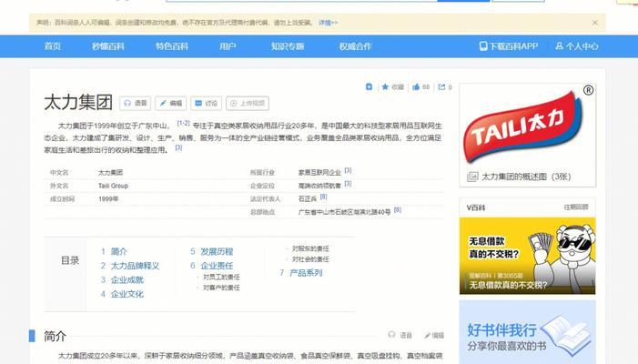Click the 上传视频 button
638x364 pixels.
(248, 104)
